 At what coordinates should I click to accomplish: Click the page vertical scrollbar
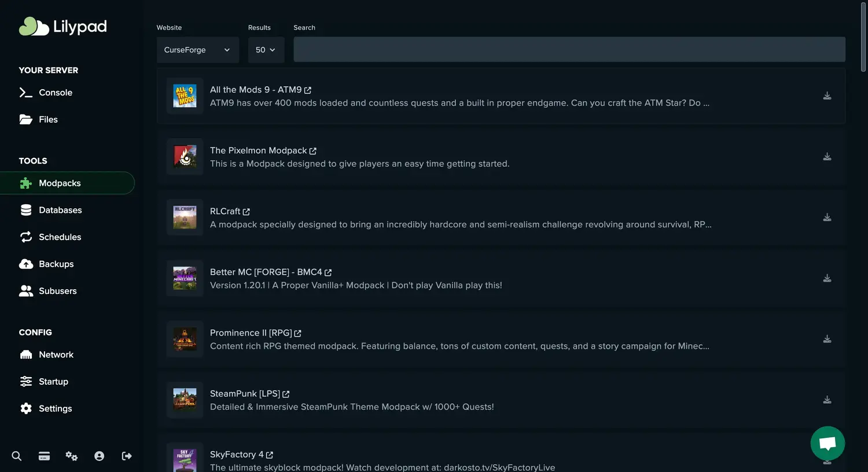click(x=863, y=38)
